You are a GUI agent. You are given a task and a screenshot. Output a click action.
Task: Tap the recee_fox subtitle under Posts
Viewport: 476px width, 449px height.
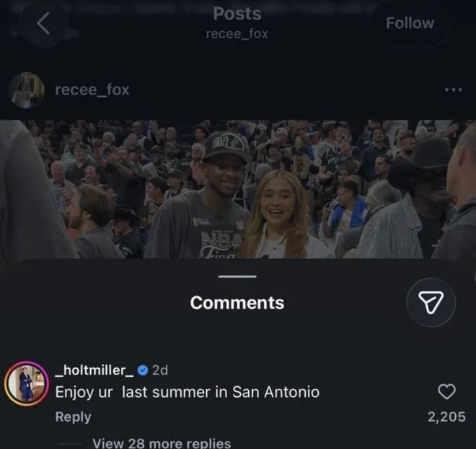[x=237, y=34]
